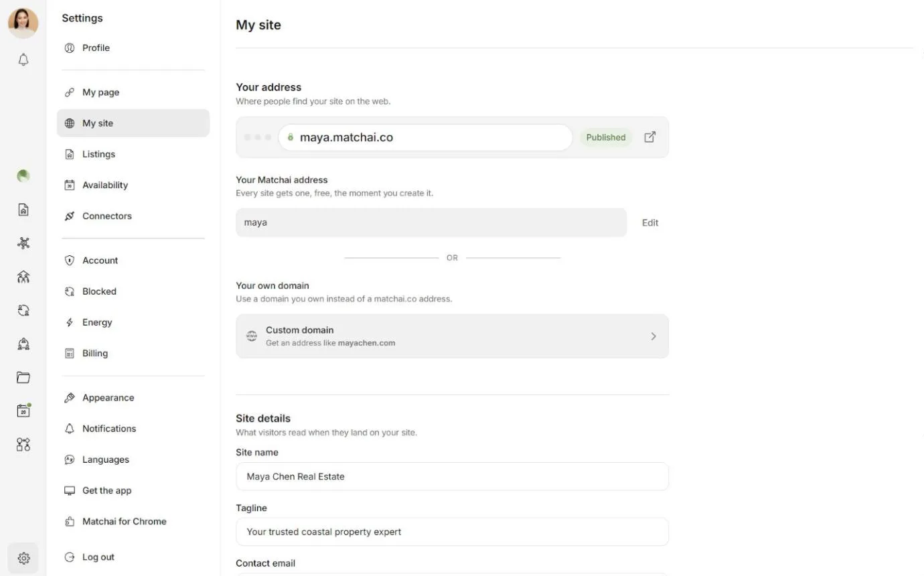Open site in new tab via external-link icon

[649, 137]
